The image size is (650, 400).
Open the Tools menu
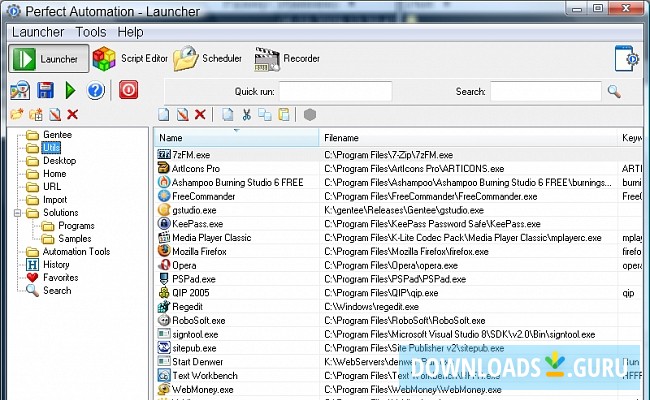[x=91, y=32]
